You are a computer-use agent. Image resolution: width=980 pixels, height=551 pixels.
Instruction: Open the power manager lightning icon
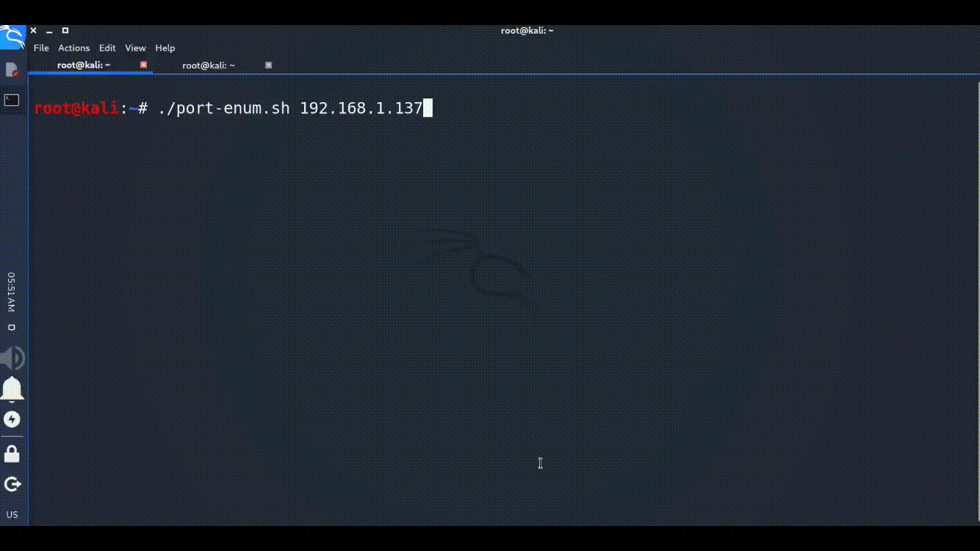12,419
